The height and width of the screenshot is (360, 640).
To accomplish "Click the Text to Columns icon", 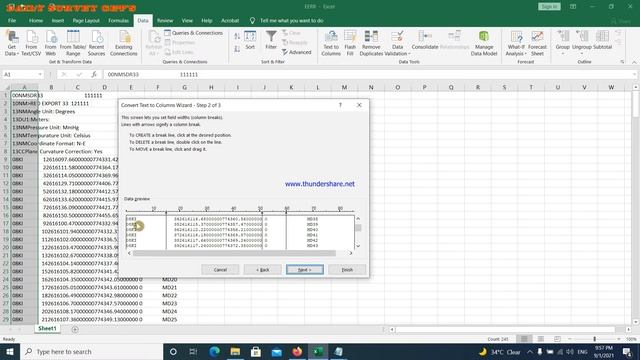I will 331,42.
